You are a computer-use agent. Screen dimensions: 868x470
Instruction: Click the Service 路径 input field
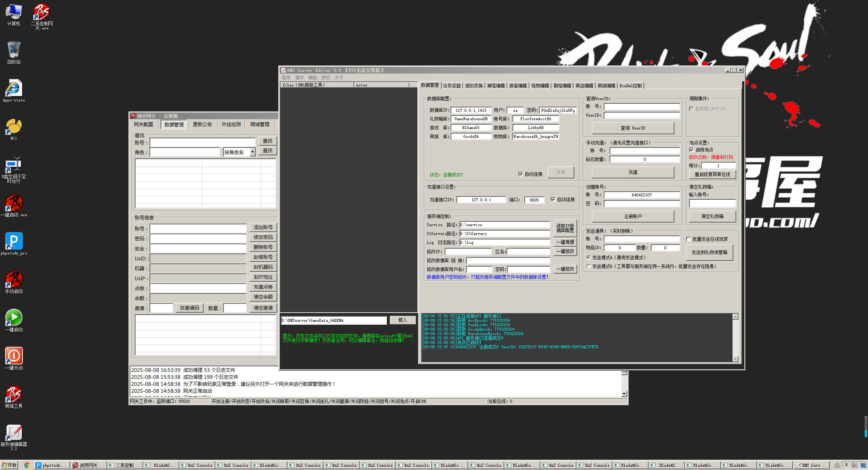[x=505, y=225]
